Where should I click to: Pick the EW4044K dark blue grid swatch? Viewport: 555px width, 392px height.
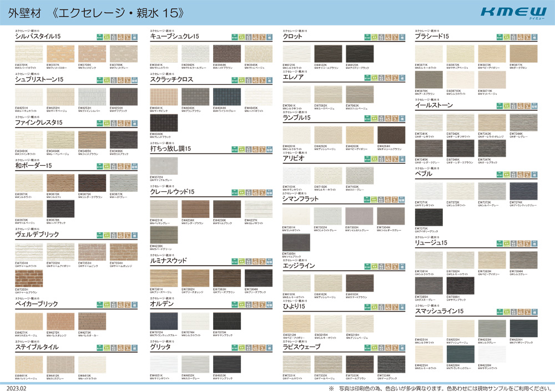[227, 97]
